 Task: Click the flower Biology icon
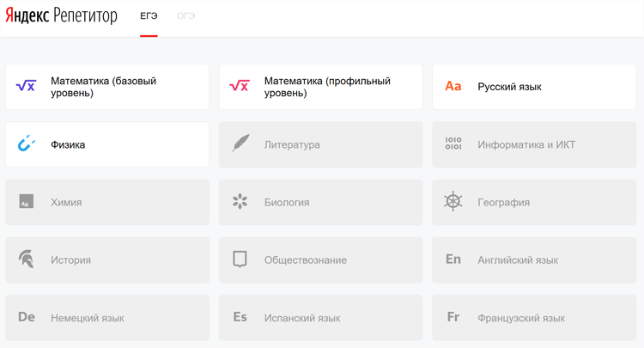point(240,202)
